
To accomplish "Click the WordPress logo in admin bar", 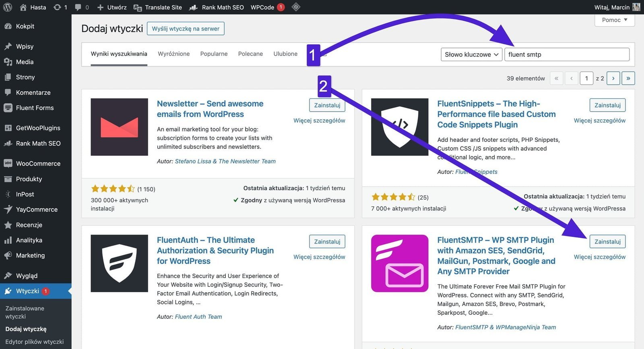I will click(8, 7).
